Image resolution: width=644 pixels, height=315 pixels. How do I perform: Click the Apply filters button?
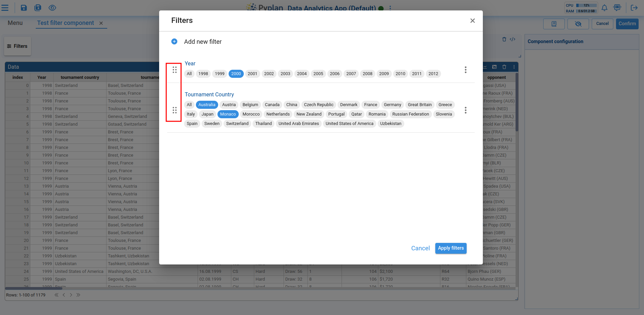point(450,248)
